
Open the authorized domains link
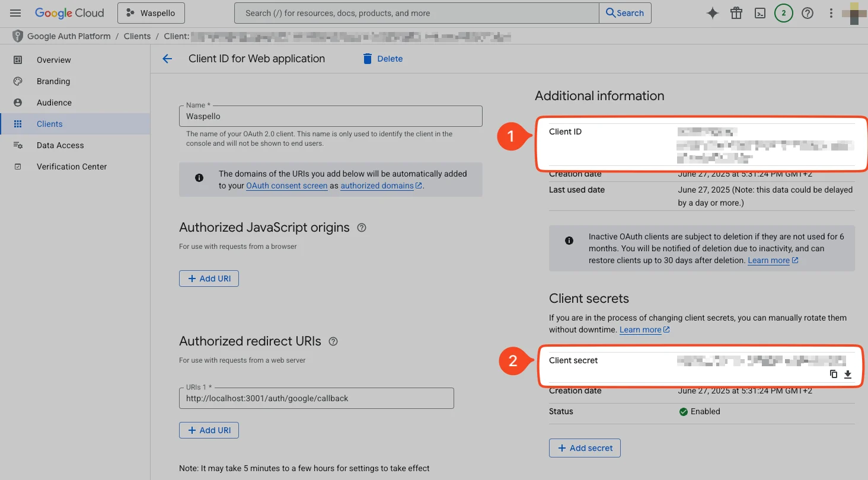[381, 185]
